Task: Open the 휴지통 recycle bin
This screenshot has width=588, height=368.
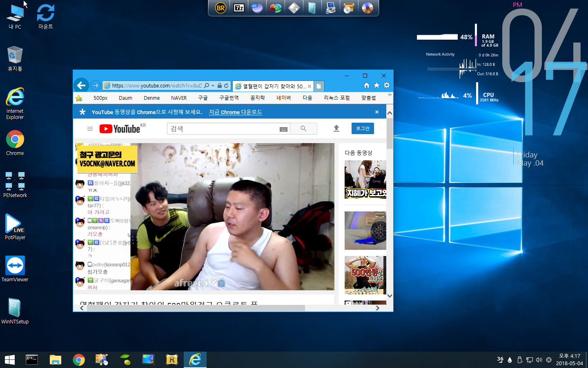Action: click(x=15, y=58)
